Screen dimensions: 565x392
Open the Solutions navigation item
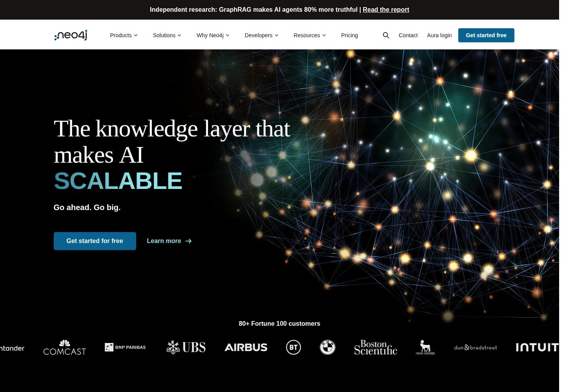pos(167,35)
